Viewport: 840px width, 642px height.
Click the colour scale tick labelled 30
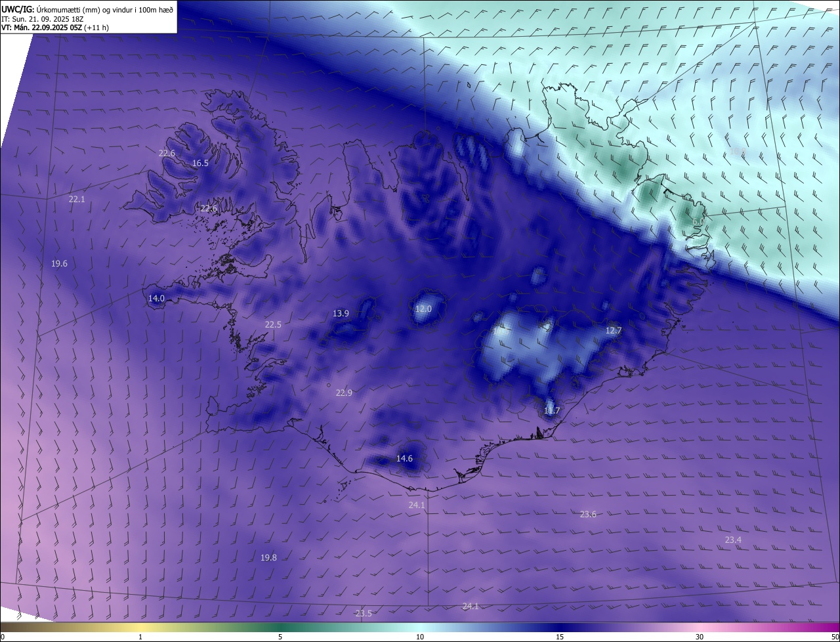point(700,637)
